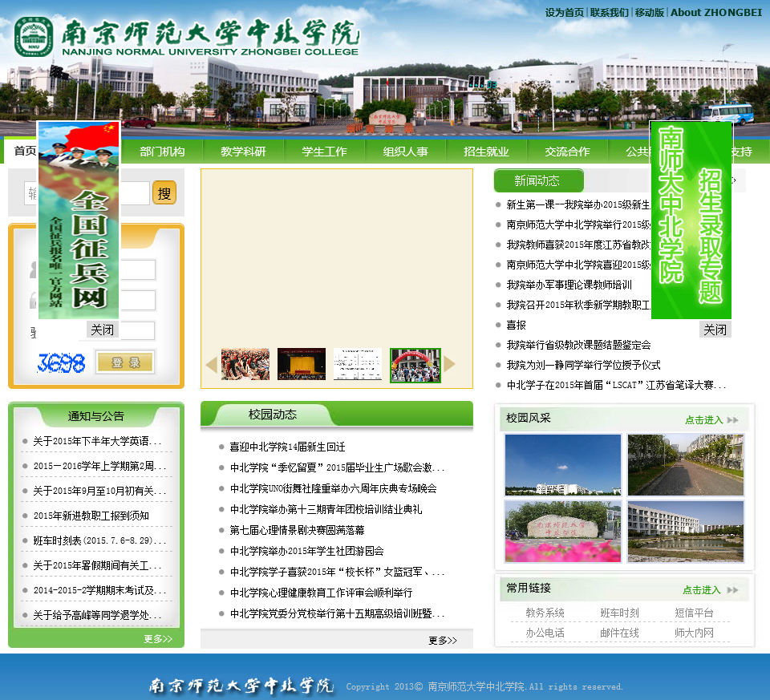
Task: Open the 班车时刻 quick link
Action: tap(620, 613)
